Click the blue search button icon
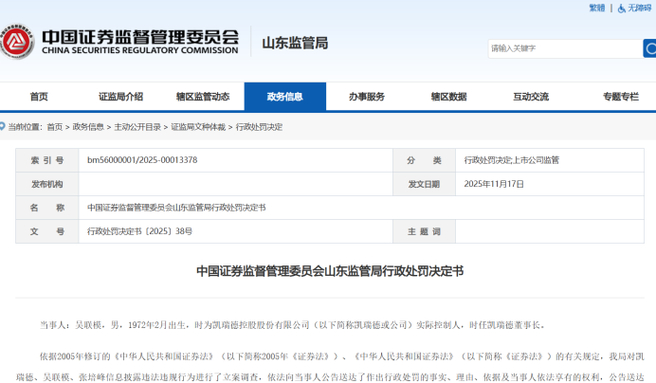 click(650, 49)
